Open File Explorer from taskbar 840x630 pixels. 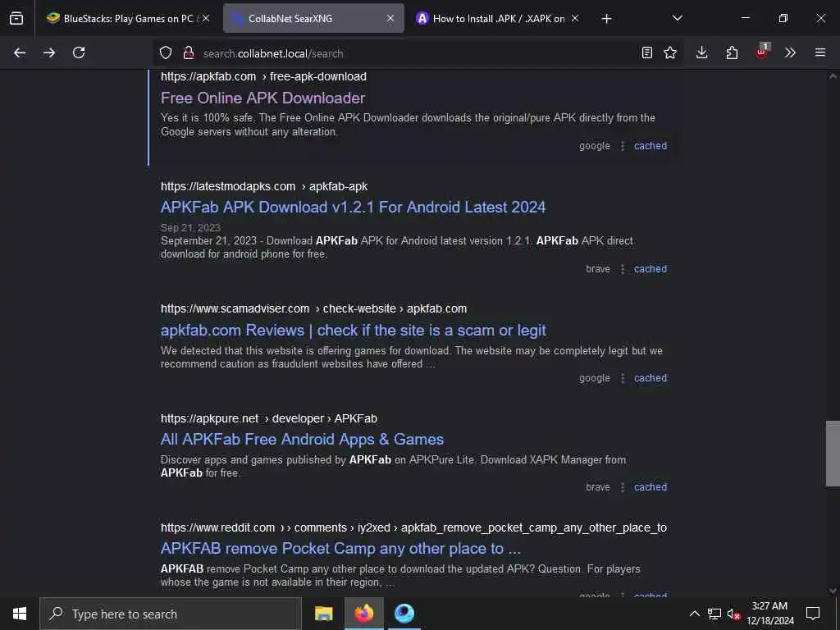[323, 614]
